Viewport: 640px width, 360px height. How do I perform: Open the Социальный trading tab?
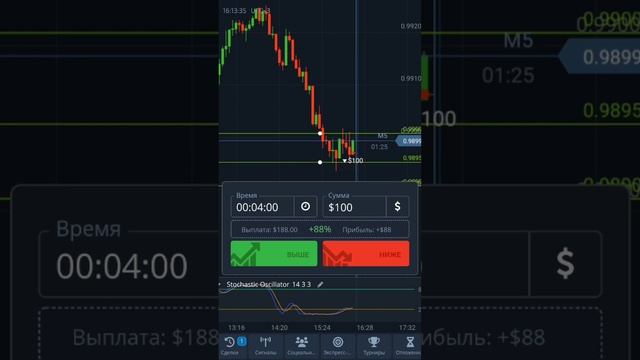pyautogui.click(x=301, y=346)
